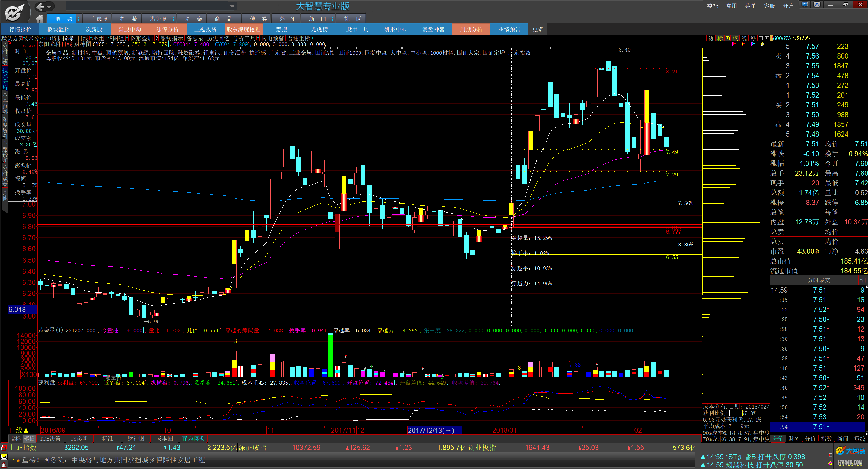Click the crosshair target icon beside 标
868x469 pixels.
[x=727, y=38]
